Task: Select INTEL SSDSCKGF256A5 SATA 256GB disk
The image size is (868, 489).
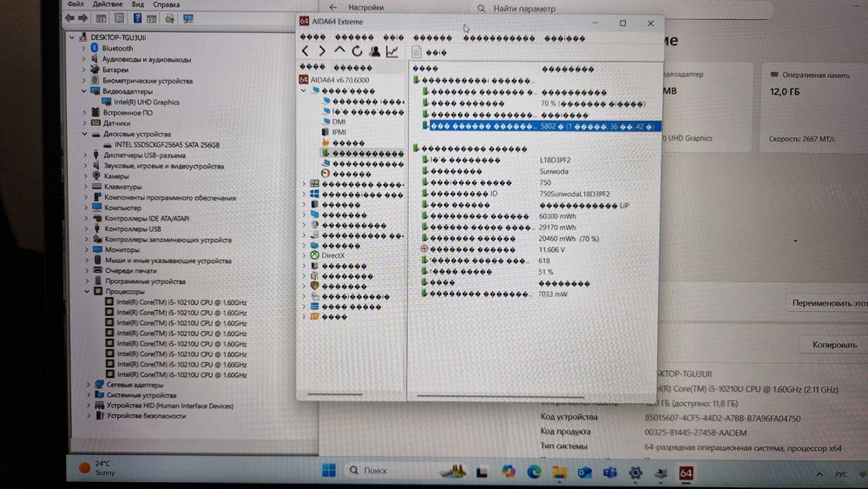Action: (x=167, y=144)
